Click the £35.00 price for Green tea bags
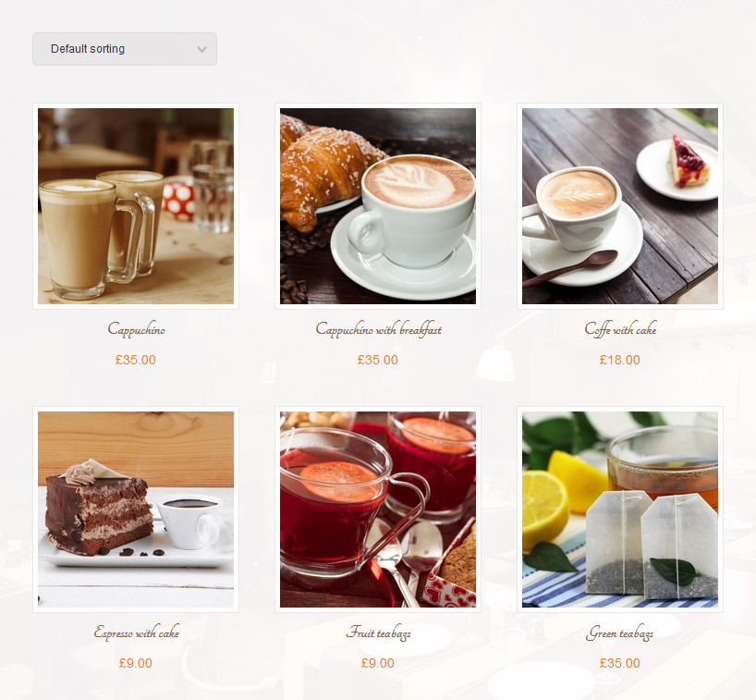The width and height of the screenshot is (756, 700). 619,663
